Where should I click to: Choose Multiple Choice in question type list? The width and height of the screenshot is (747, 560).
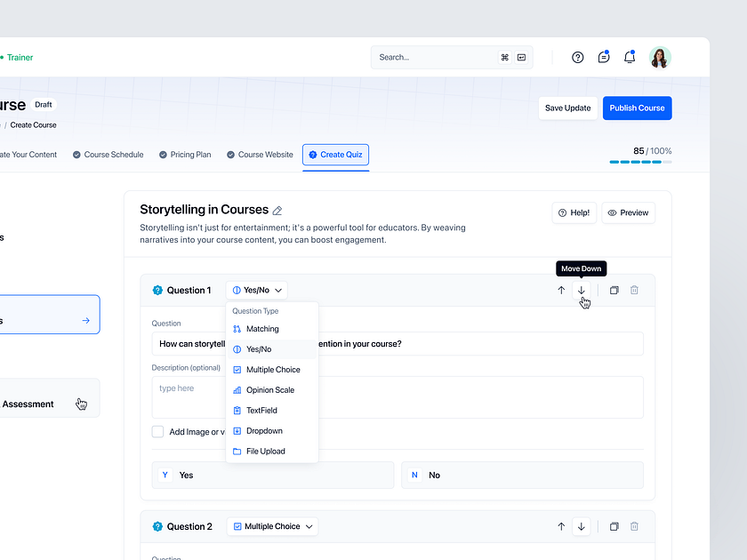point(271,370)
